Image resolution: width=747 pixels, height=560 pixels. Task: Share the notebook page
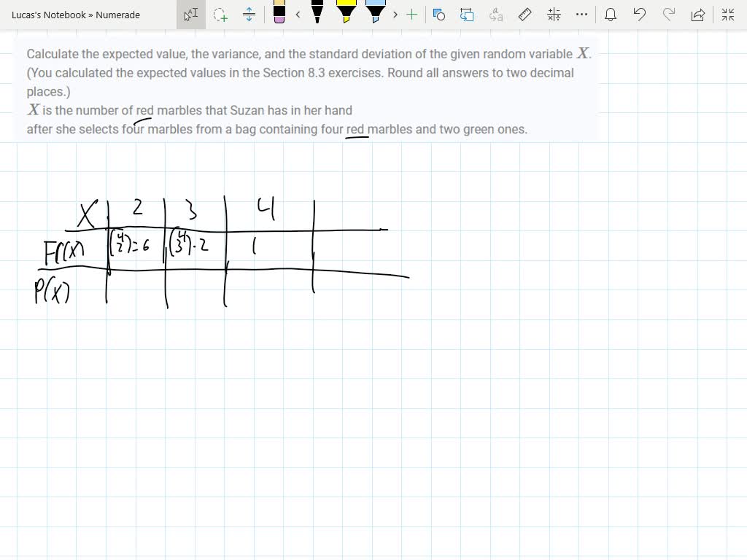pos(697,14)
